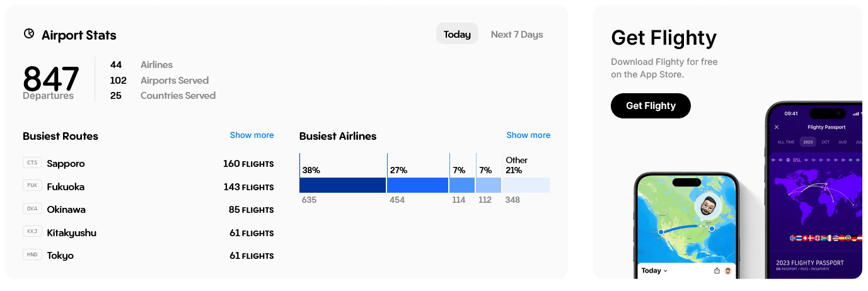Open the Sapporo route row
868x291 pixels.
click(x=148, y=164)
